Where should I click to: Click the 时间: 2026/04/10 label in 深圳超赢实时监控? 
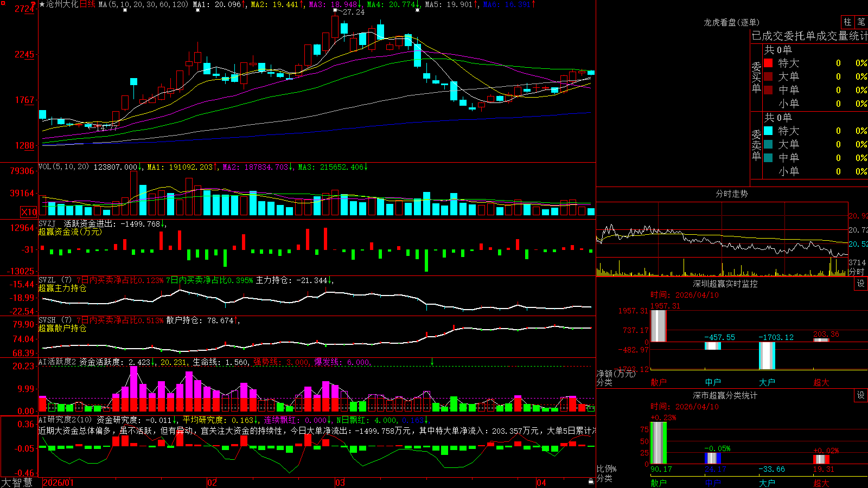click(685, 295)
